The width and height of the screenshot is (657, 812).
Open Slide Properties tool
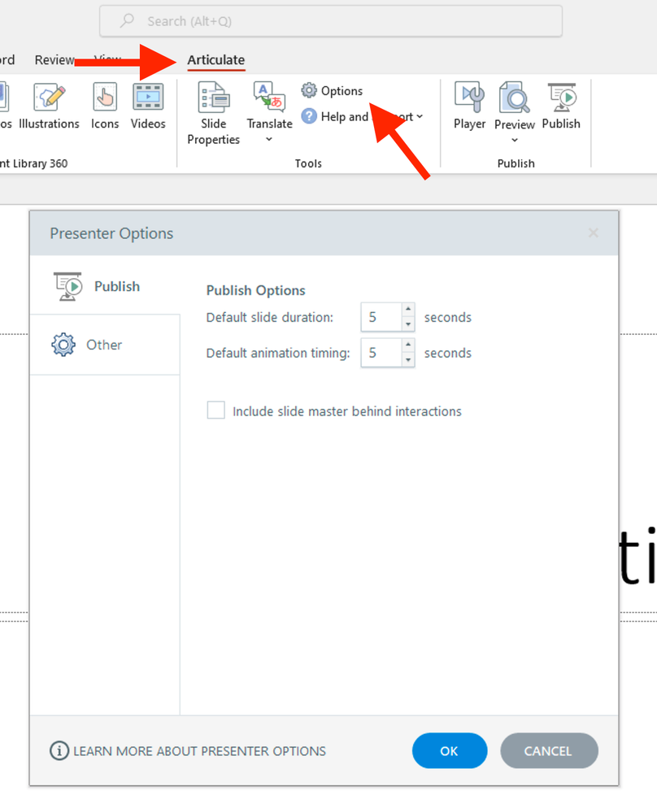[214, 114]
